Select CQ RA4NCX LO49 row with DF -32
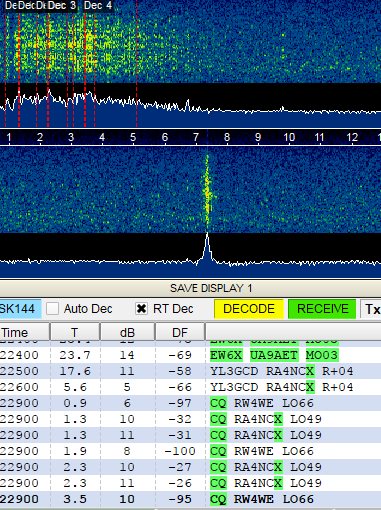This screenshot has height=510, width=381. [190, 419]
